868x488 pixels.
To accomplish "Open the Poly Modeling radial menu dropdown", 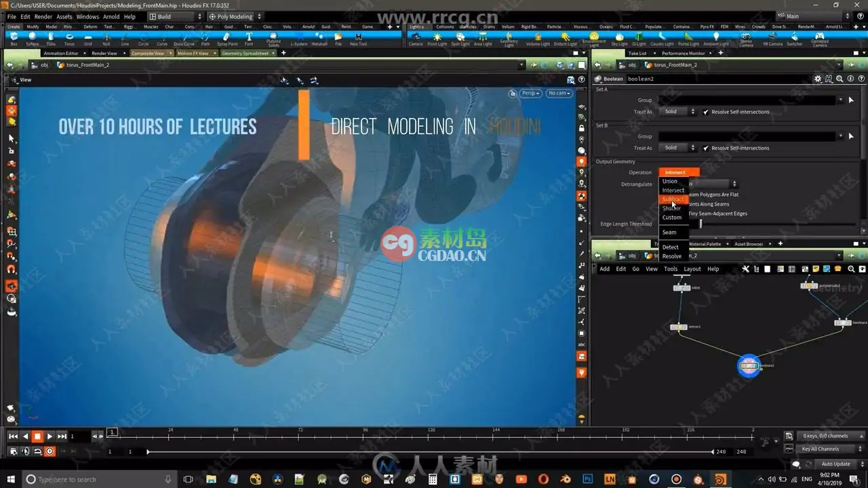I will (235, 16).
